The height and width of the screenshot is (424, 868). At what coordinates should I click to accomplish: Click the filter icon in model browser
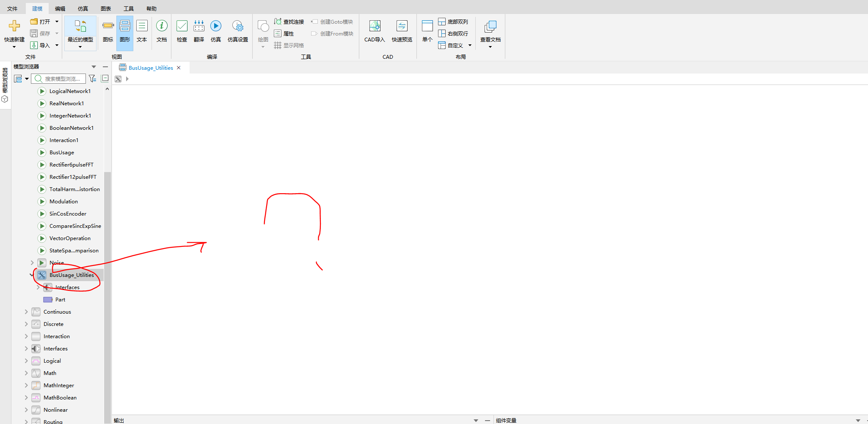(x=92, y=79)
